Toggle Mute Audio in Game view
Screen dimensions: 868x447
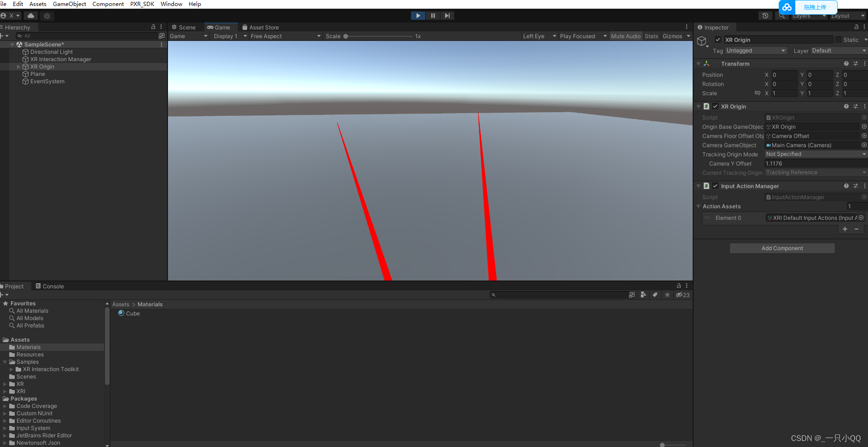(625, 36)
